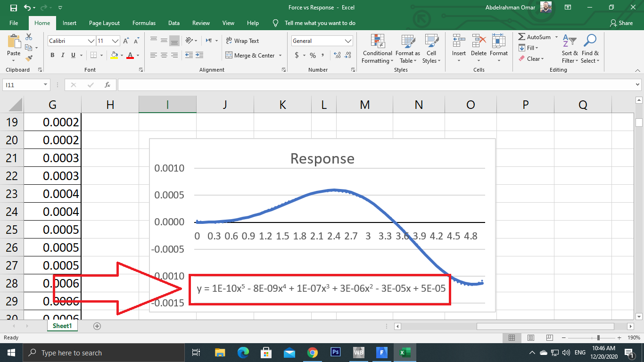Toggle Bottom Align for the cell
Image resolution: width=644 pixels, height=362 pixels.
(x=174, y=41)
